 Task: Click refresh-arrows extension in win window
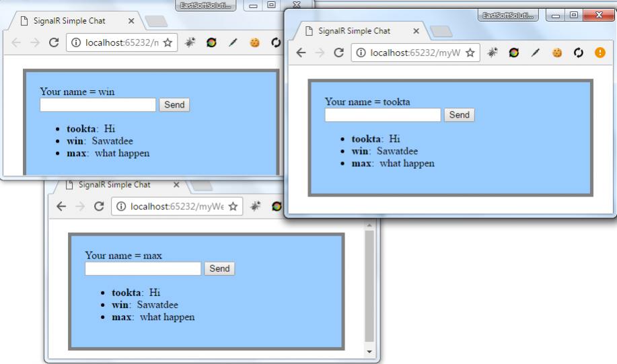[x=276, y=42]
